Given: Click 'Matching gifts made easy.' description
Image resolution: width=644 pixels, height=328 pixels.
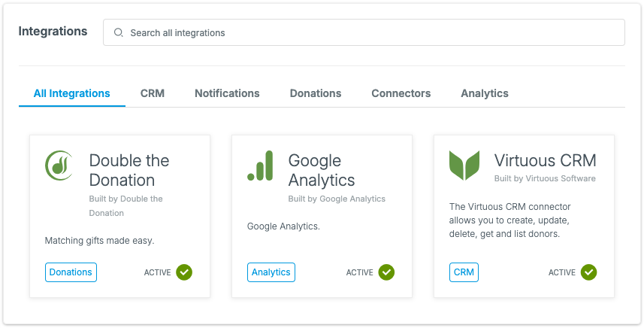Looking at the screenshot, I should pyautogui.click(x=99, y=241).
